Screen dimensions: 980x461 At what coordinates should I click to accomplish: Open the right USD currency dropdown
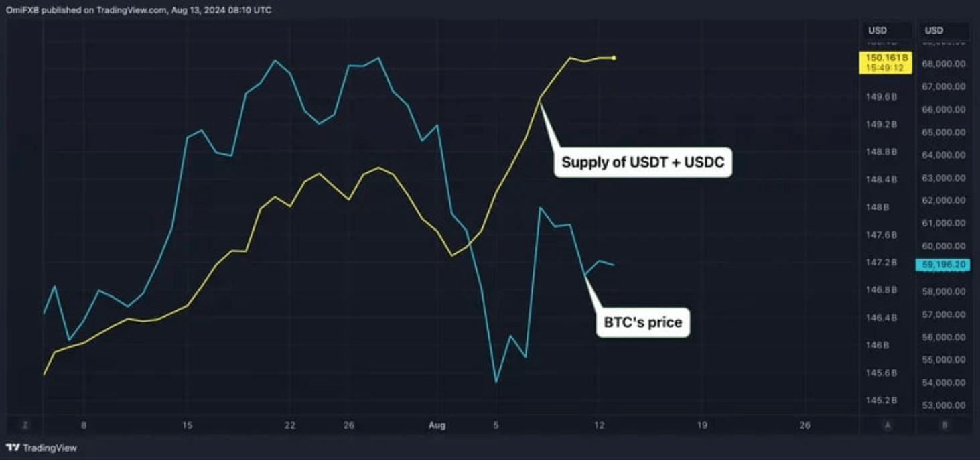point(934,30)
